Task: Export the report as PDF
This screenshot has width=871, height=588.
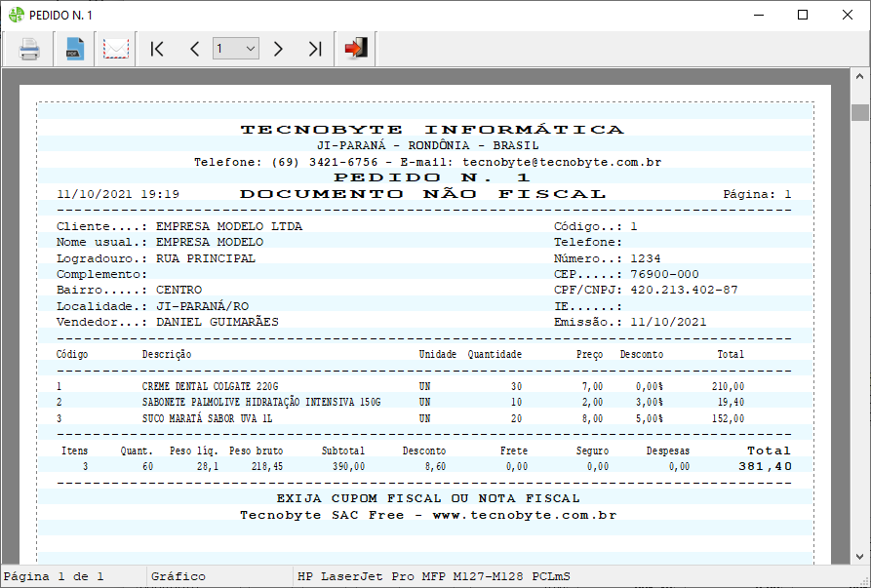Action: coord(74,49)
